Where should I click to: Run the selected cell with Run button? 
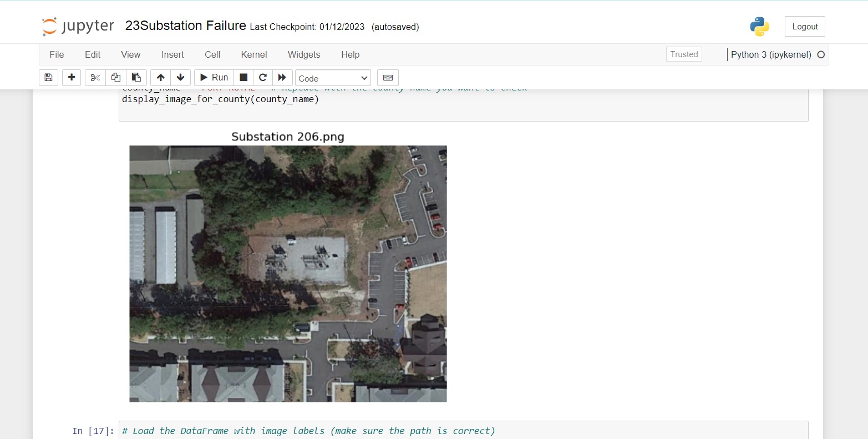point(213,78)
